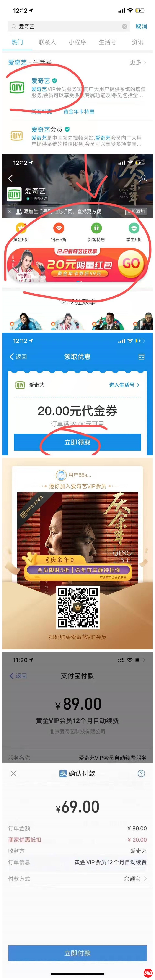Open the 爱奇艺会员 result logo

click(x=16, y=136)
